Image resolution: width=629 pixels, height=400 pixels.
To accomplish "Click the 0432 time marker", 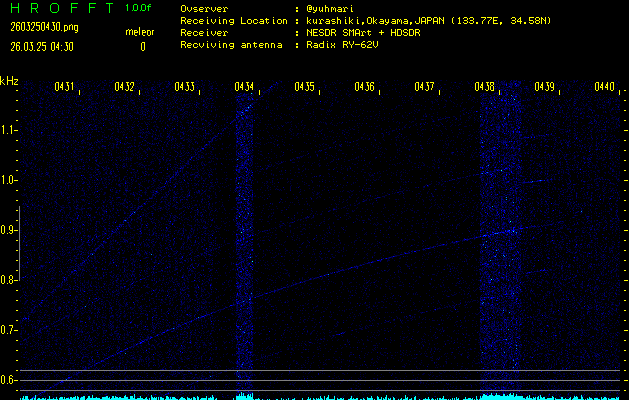I will pos(124,87).
